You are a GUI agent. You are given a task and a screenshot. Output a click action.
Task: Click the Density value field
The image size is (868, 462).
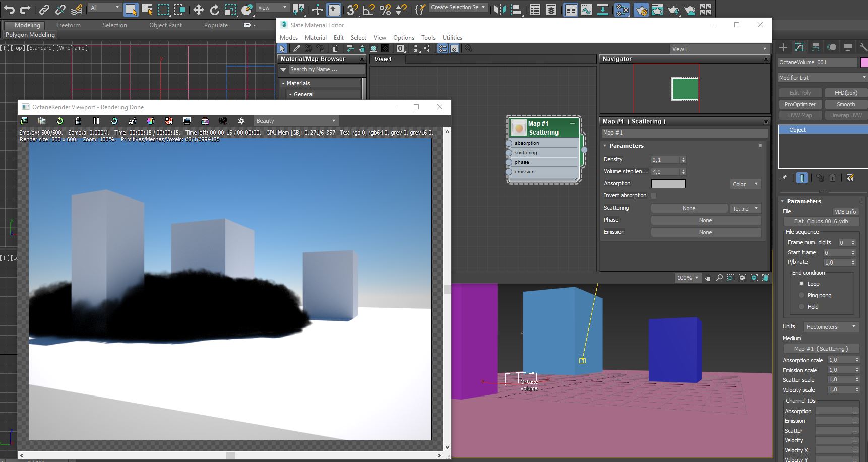pos(665,160)
